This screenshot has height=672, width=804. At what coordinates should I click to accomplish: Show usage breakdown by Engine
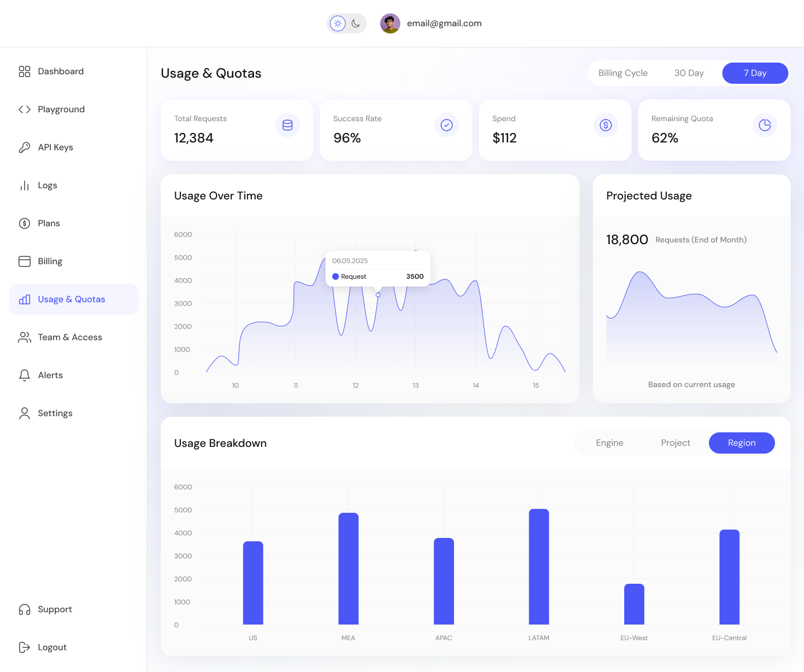coord(609,443)
